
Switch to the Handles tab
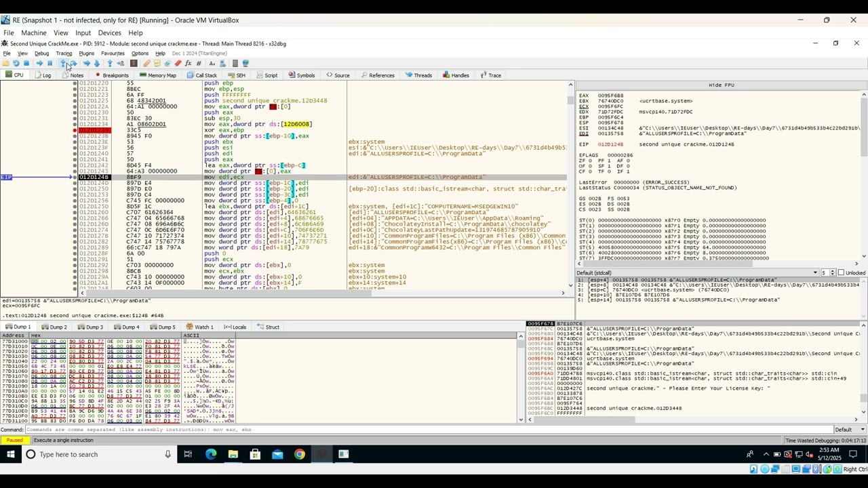tap(456, 75)
